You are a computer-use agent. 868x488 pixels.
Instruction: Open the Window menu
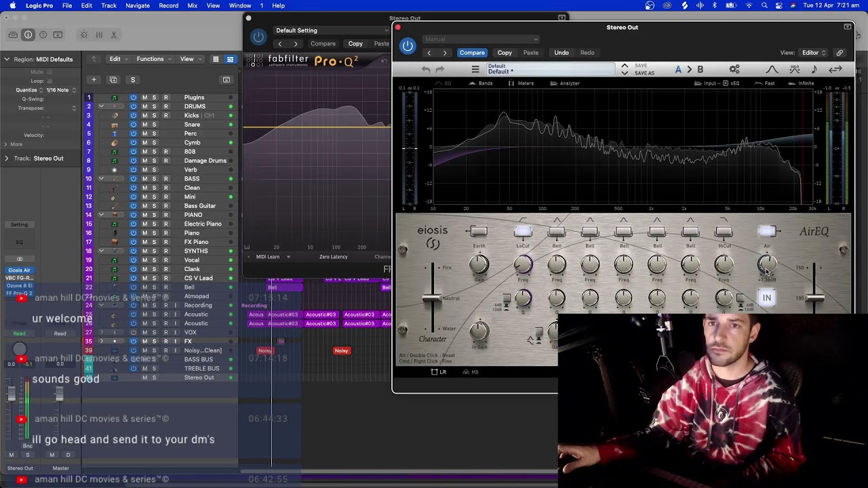pos(240,5)
